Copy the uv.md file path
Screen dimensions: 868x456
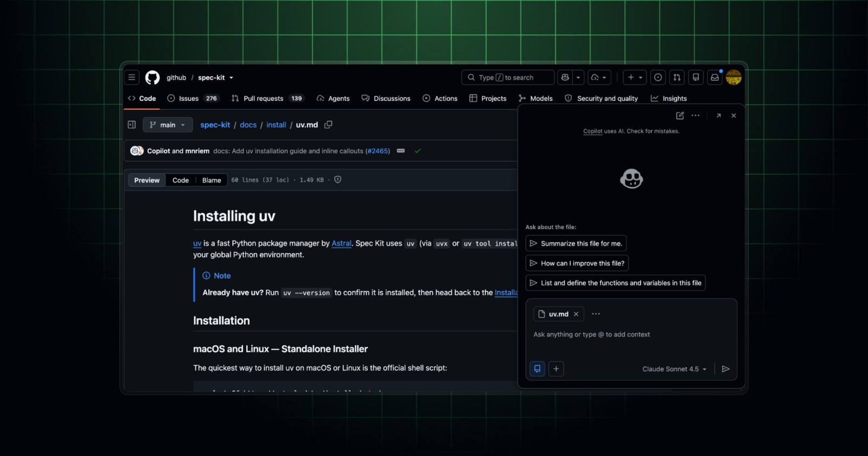328,125
